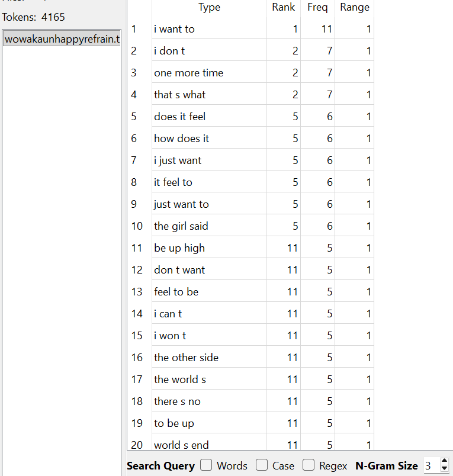Sort results by Freq column header
The height and width of the screenshot is (476, 453).
pyautogui.click(x=317, y=8)
